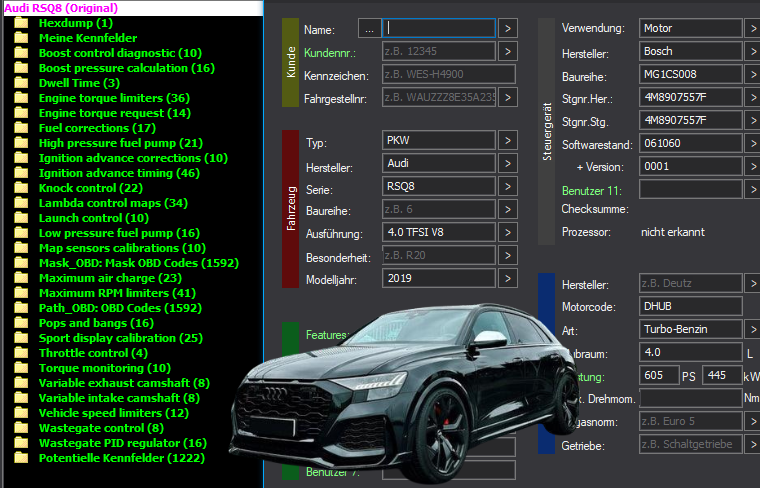The width and height of the screenshot is (760, 488).
Task: Focus the Name input field
Action: 439,29
